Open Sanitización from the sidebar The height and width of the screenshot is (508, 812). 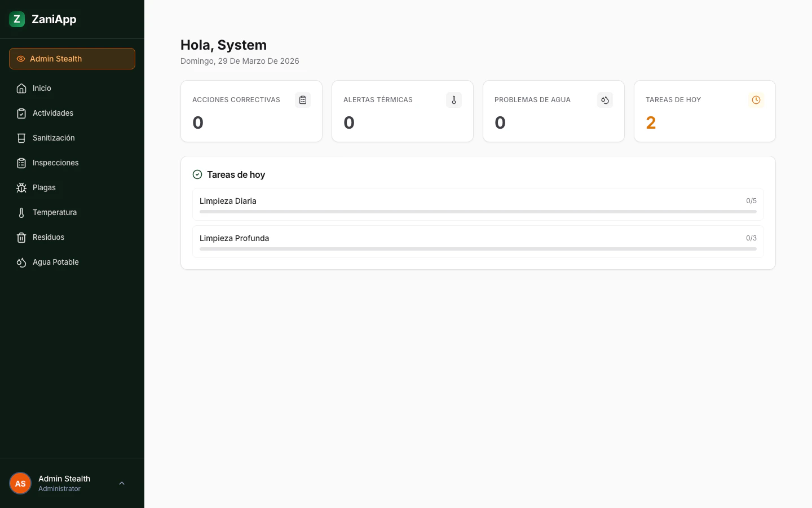[72, 138]
